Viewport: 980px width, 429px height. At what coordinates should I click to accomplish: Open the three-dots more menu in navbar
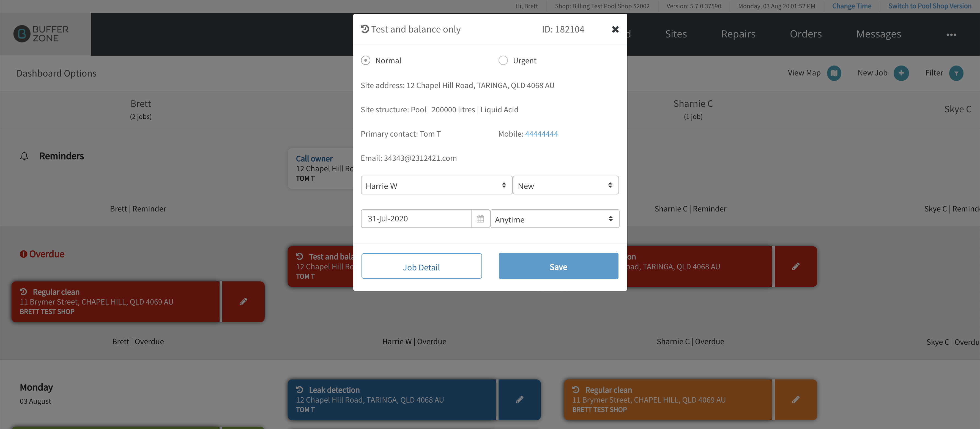click(951, 35)
